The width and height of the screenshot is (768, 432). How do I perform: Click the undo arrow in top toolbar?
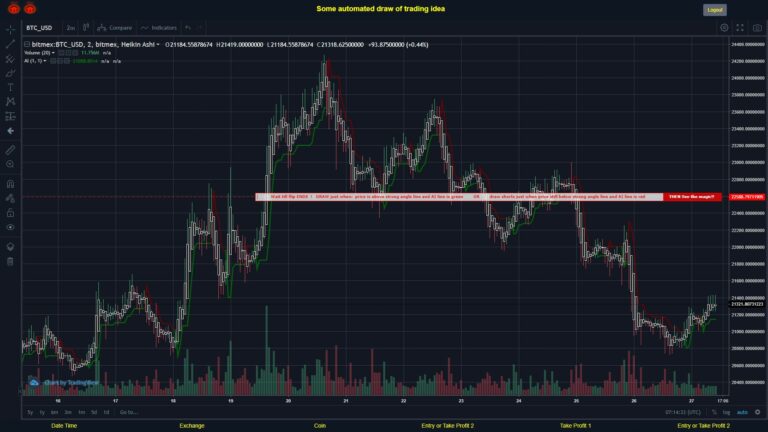(188, 28)
